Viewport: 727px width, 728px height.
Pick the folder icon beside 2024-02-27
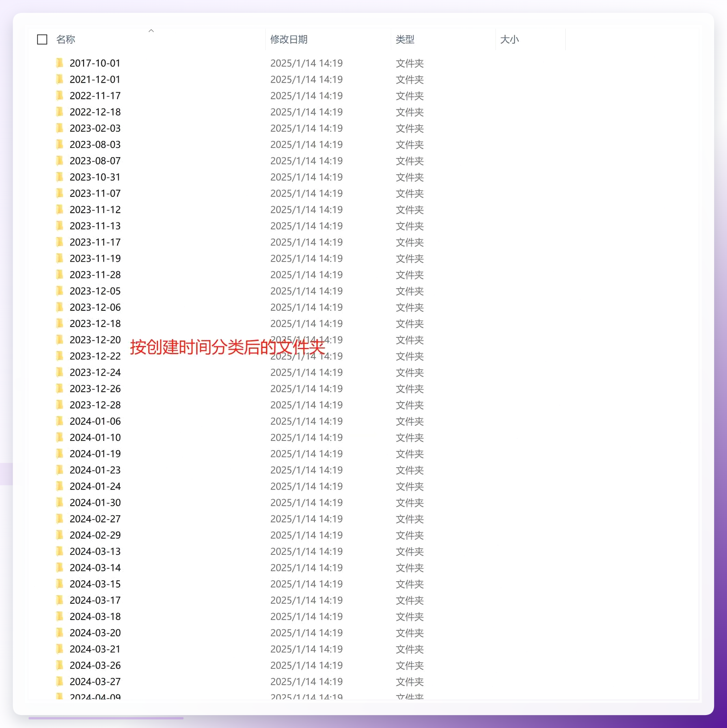[x=60, y=519]
